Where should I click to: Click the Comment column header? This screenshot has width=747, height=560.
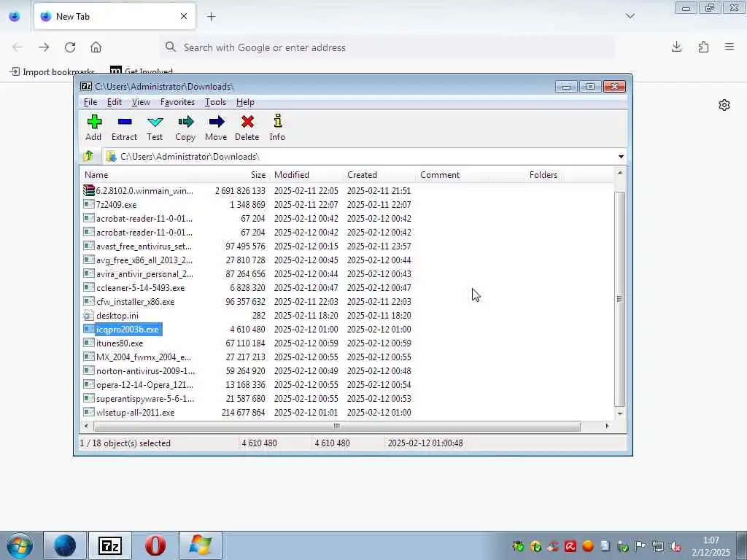pos(452,175)
